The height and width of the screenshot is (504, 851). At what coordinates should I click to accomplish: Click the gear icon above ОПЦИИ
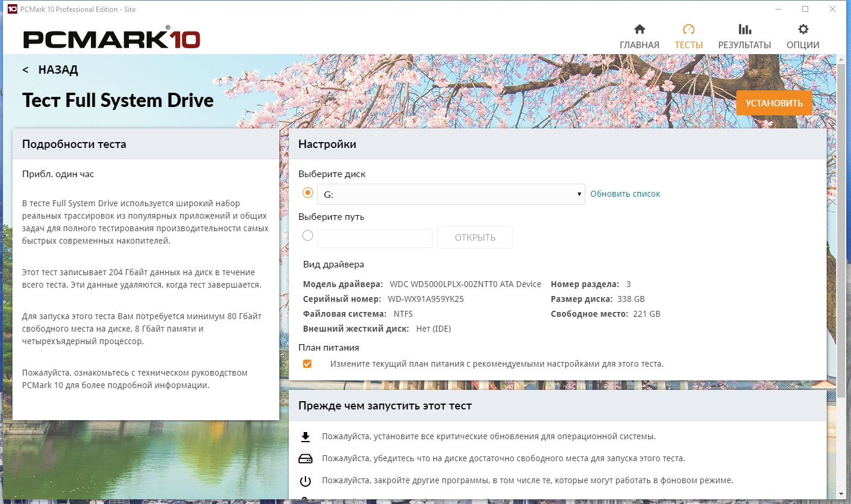tap(803, 29)
